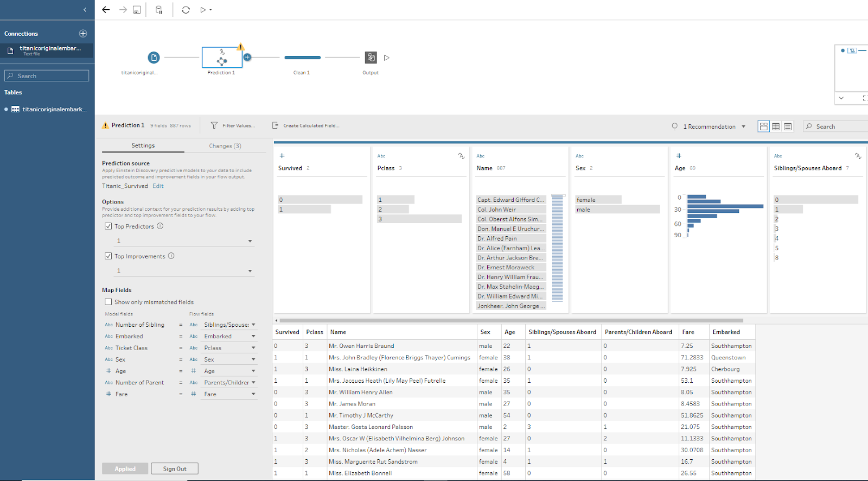Image resolution: width=868 pixels, height=481 pixels.
Task: Add a new connection with plus icon
Action: tap(83, 34)
